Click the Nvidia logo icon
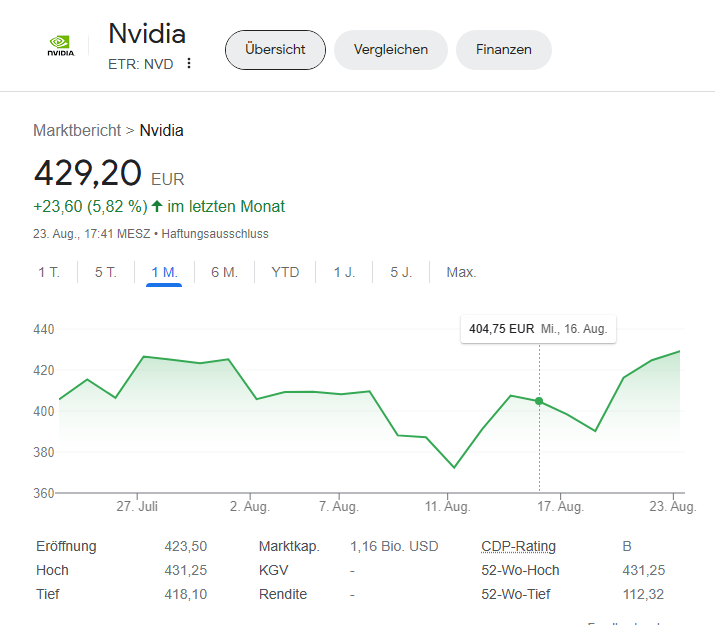The height and width of the screenshot is (625, 715). tap(61, 46)
